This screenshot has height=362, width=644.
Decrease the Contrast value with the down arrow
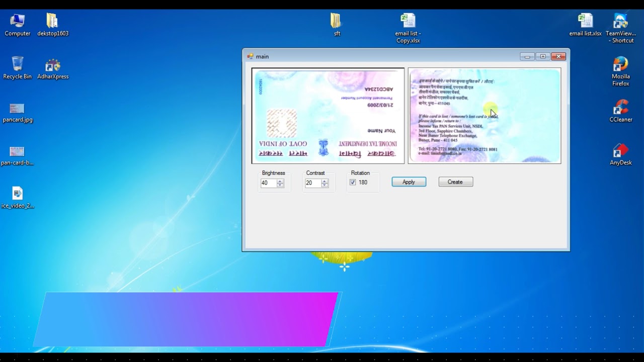click(x=325, y=185)
